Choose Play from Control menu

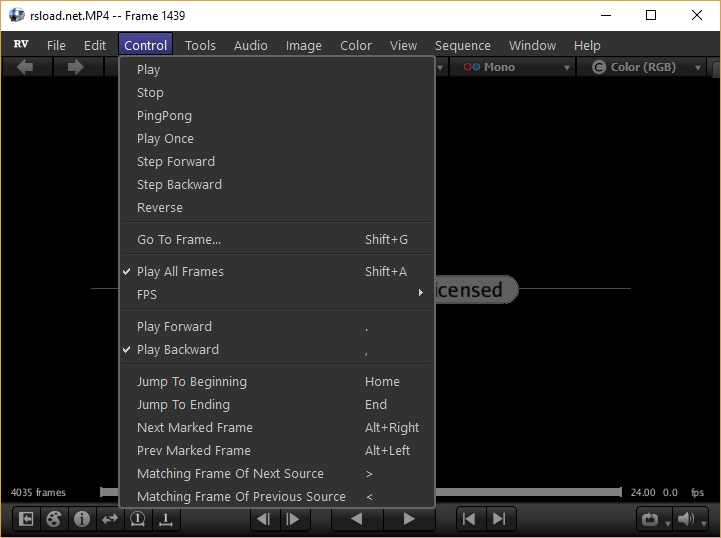pos(277,69)
